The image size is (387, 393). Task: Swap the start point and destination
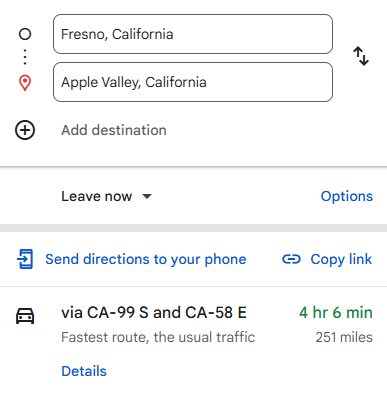click(361, 56)
